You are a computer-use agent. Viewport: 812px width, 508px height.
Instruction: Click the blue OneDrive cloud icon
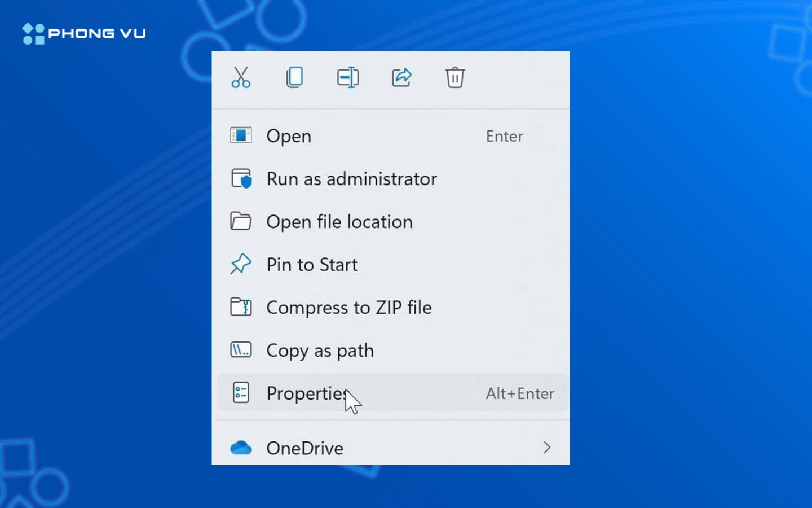[x=241, y=448]
